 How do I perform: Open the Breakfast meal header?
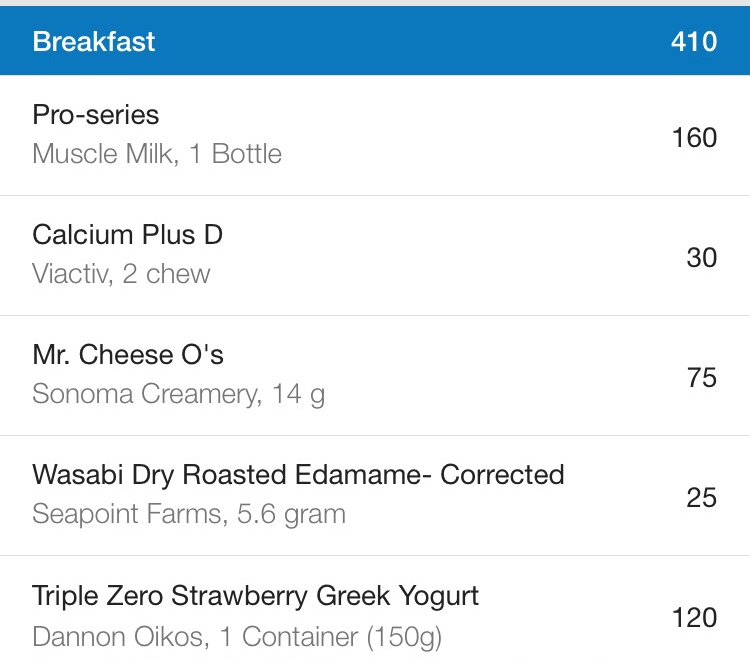coord(375,41)
